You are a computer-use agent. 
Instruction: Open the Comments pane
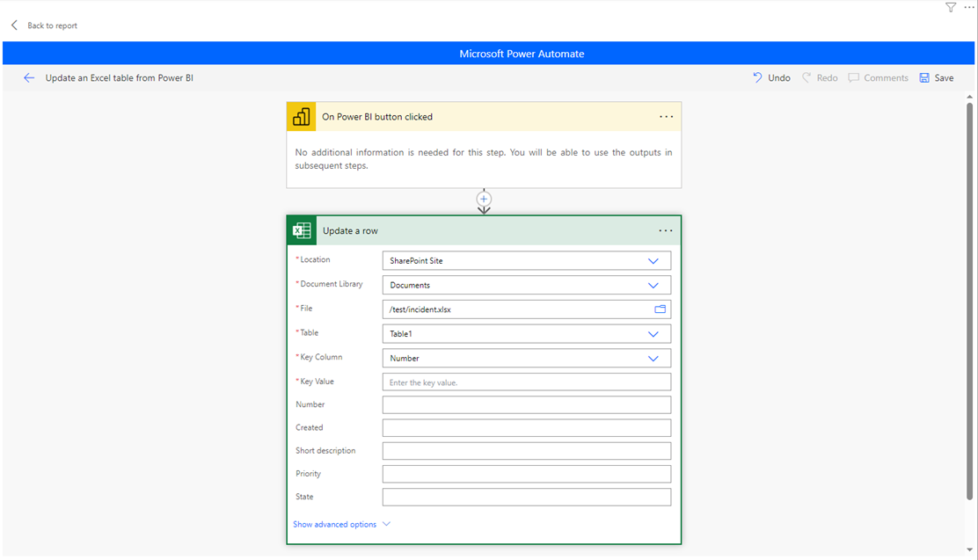(x=878, y=78)
